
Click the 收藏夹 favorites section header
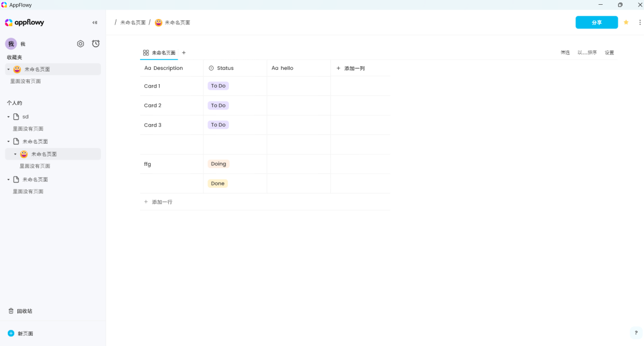point(14,57)
